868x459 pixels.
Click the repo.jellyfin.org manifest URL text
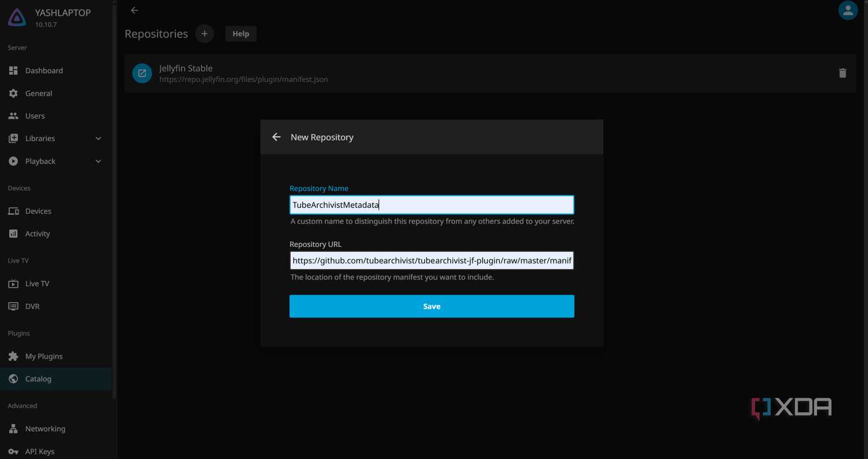pos(244,79)
